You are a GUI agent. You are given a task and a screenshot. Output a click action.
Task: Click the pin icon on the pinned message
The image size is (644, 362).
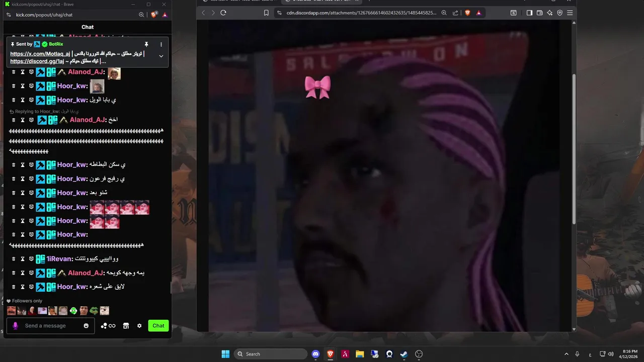click(x=146, y=44)
